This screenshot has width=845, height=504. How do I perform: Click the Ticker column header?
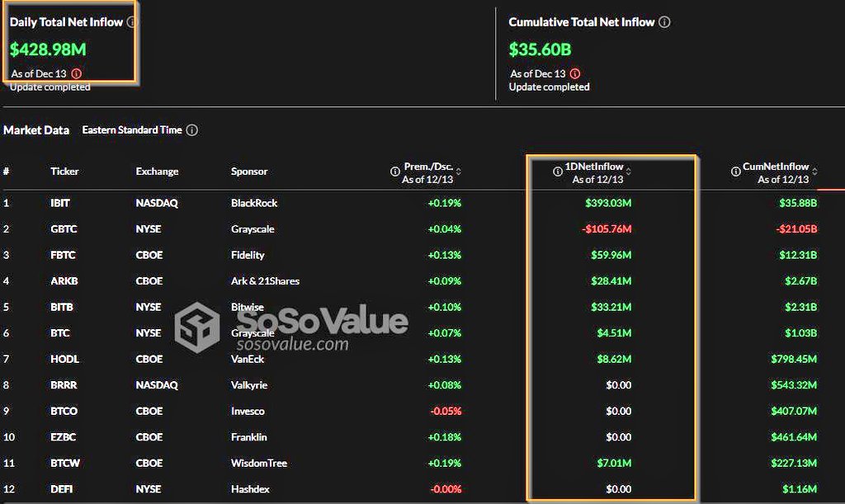pyautogui.click(x=64, y=172)
